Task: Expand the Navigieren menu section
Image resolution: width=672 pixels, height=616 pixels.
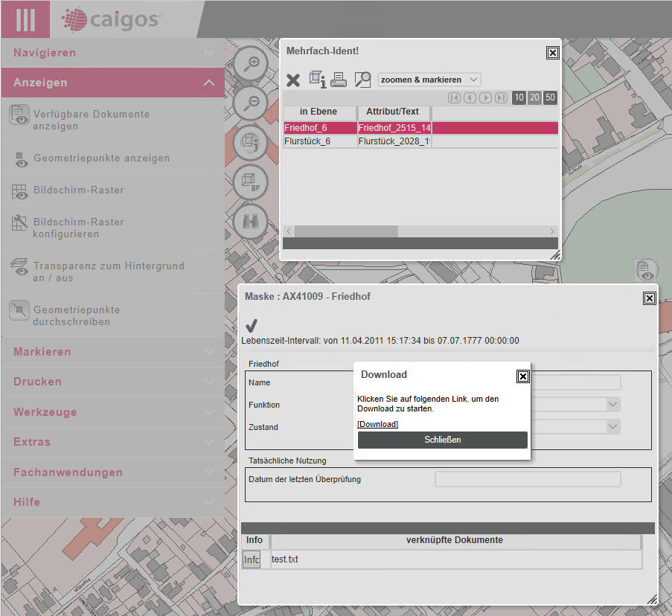Action: 112,53
